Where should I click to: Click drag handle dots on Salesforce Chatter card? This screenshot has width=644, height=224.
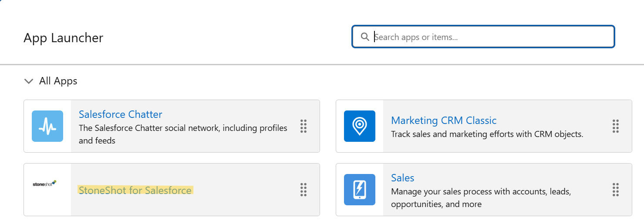click(303, 126)
